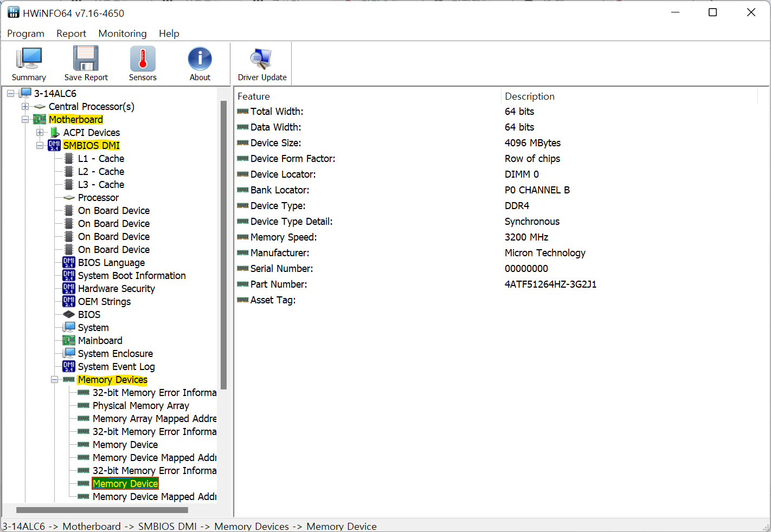Click the RAM icon beside Part Number

click(243, 284)
